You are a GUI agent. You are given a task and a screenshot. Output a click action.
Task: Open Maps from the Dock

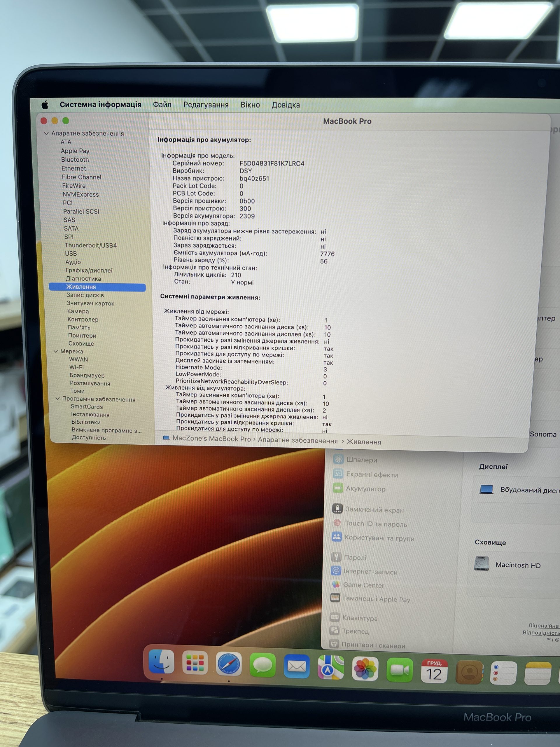(330, 667)
